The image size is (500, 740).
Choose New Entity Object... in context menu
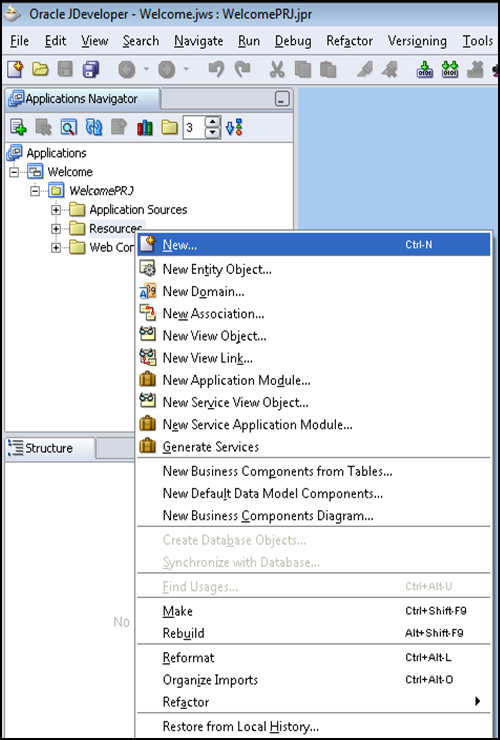click(314, 269)
